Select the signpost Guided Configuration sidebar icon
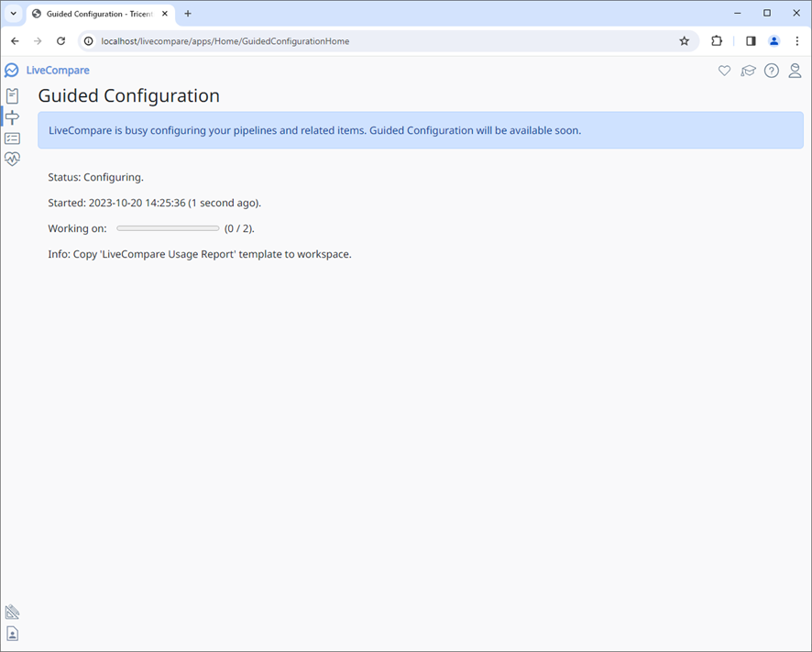The height and width of the screenshot is (652, 812). tap(12, 116)
